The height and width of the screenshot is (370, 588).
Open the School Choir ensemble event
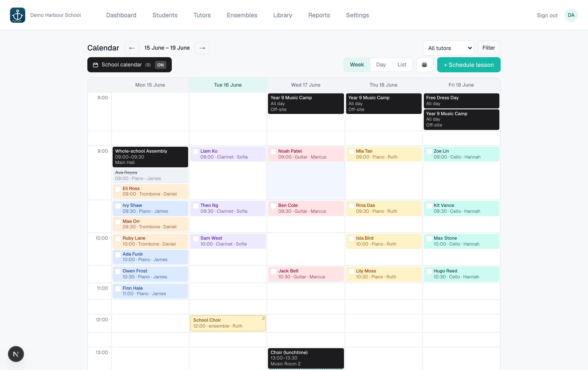pyautogui.click(x=228, y=323)
